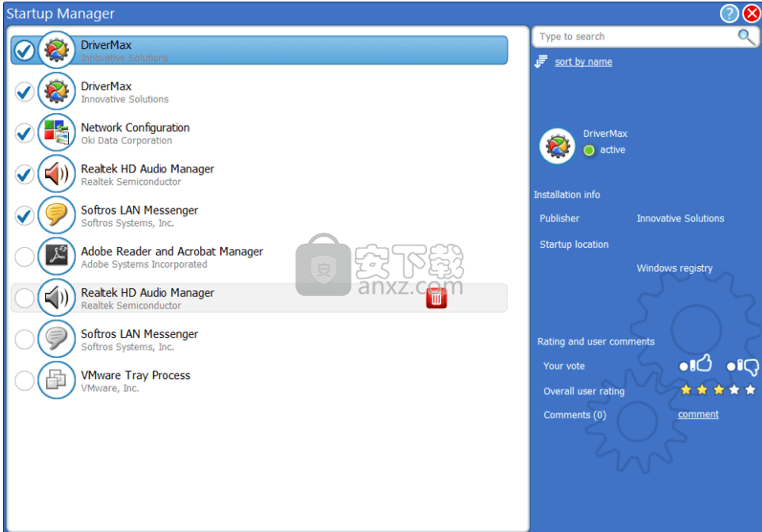The width and height of the screenshot is (762, 532).
Task: Select the Network Configuration row text
Action: 135,127
